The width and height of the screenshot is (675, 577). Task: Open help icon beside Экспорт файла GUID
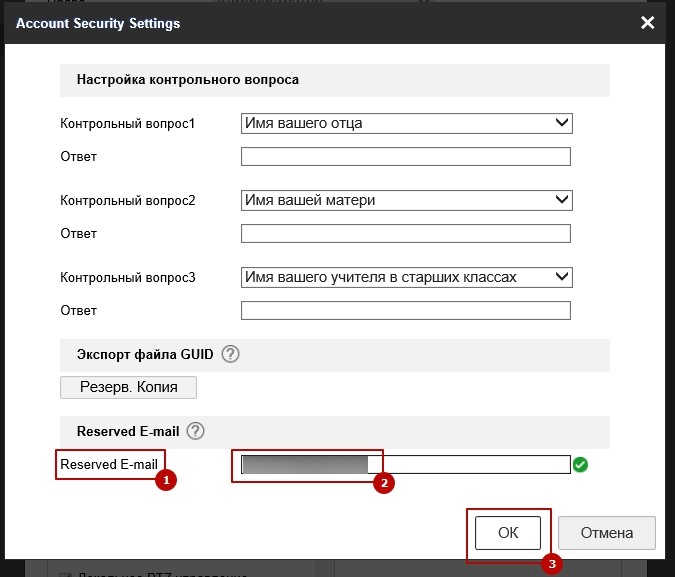point(231,354)
